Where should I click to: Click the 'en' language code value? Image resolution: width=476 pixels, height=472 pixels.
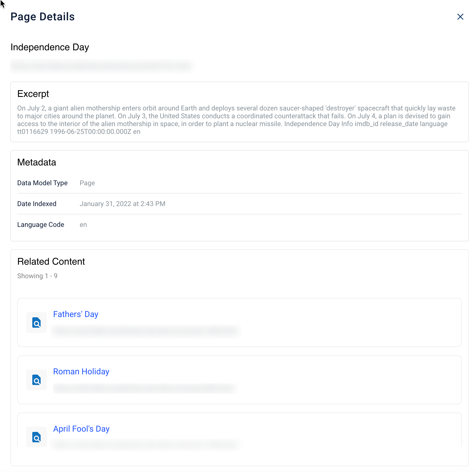(83, 225)
